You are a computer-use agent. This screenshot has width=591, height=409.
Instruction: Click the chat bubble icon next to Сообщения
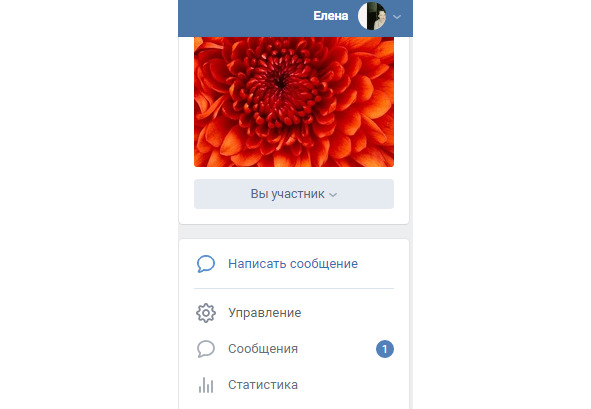coord(206,349)
